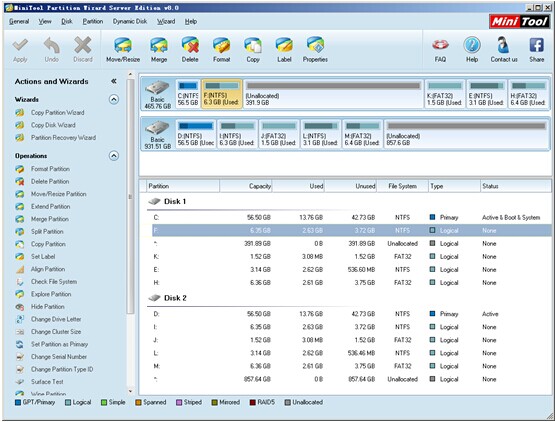This screenshot has width=555, height=422.
Task: Click the Align Partition operation link
Action: point(48,269)
